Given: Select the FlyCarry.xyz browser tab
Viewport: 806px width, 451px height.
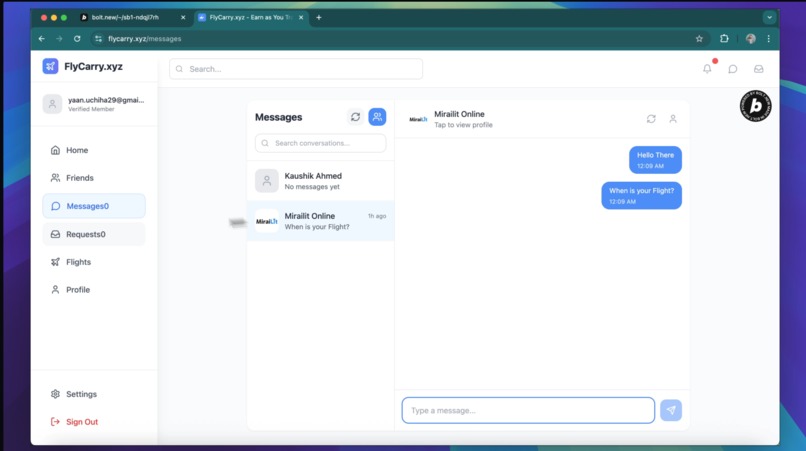Looking at the screenshot, I should coord(250,17).
